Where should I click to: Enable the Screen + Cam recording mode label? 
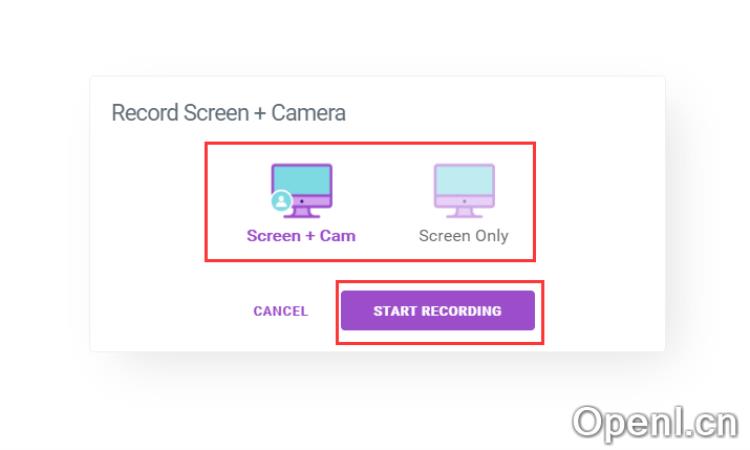click(x=301, y=236)
